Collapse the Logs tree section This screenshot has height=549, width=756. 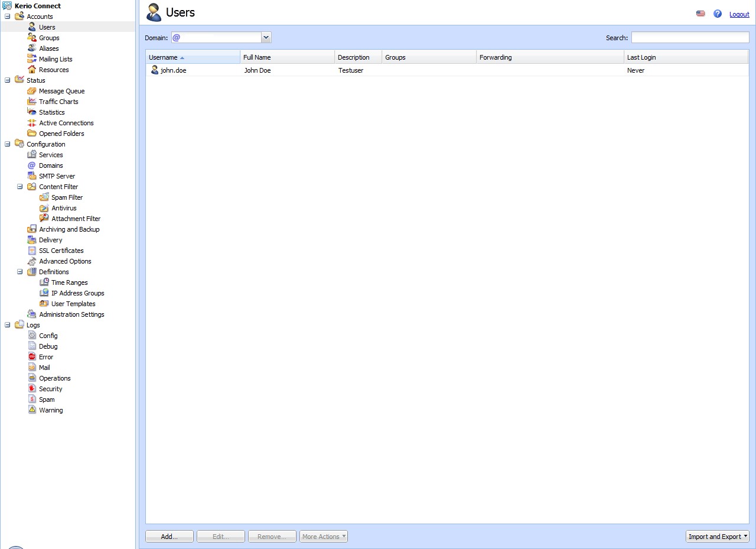(8, 325)
